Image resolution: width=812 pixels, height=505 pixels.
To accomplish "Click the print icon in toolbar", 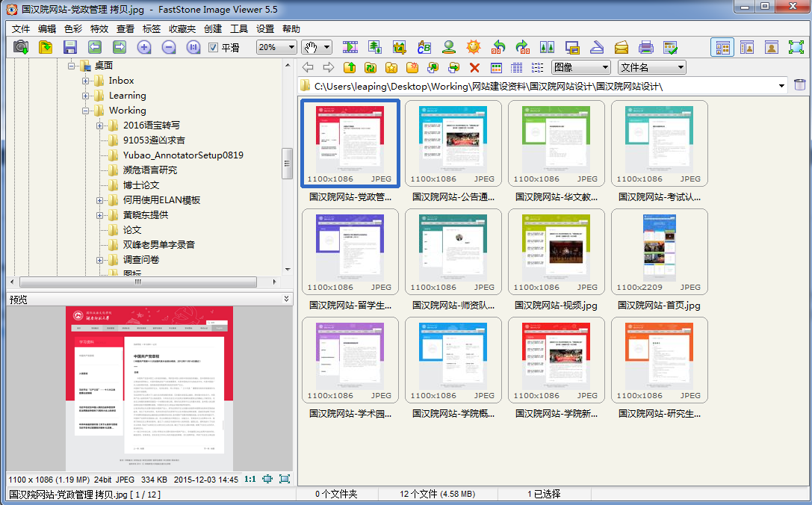I will click(x=646, y=47).
